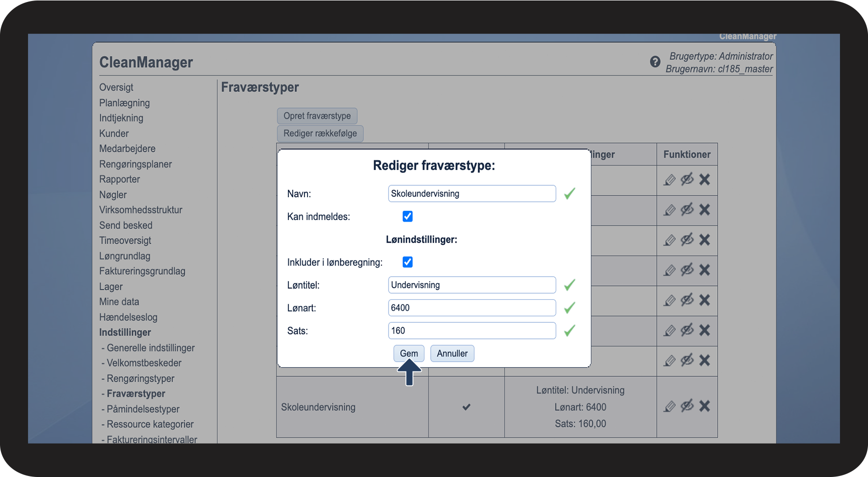Open Hændelseslog in the sidebar
Screen dimensions: 868x477
click(128, 317)
